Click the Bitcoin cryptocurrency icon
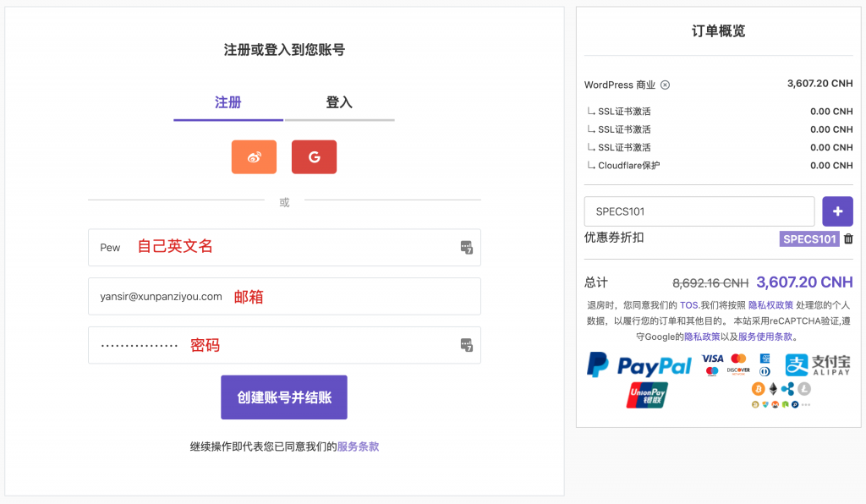866x504 pixels. coord(758,389)
